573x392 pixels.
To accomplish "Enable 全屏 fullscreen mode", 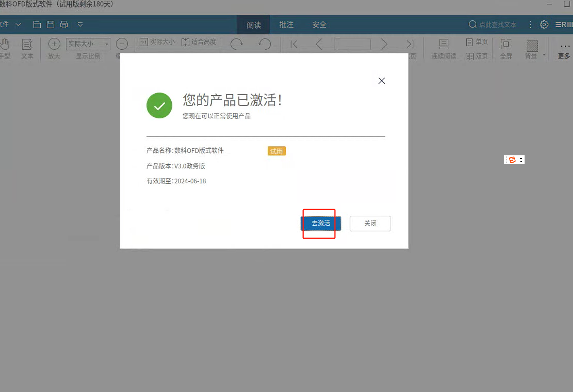I will pyautogui.click(x=506, y=49).
